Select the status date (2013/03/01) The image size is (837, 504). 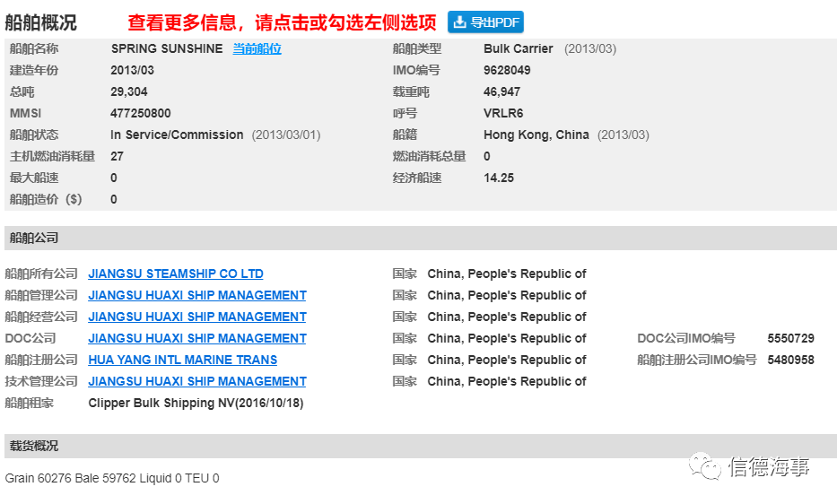(286, 135)
